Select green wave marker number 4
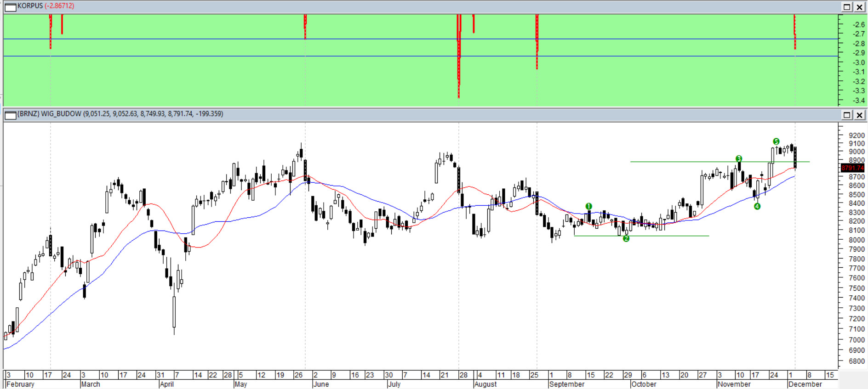 [757, 207]
